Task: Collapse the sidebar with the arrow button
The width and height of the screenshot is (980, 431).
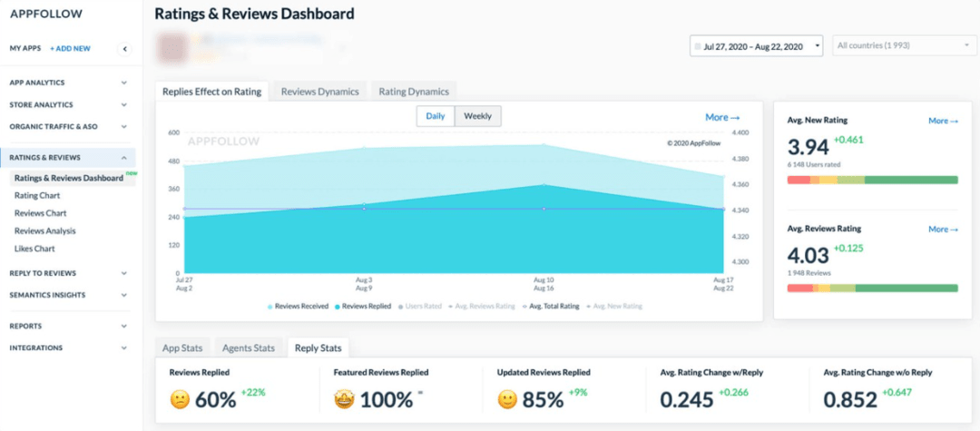Action: pyautogui.click(x=124, y=48)
